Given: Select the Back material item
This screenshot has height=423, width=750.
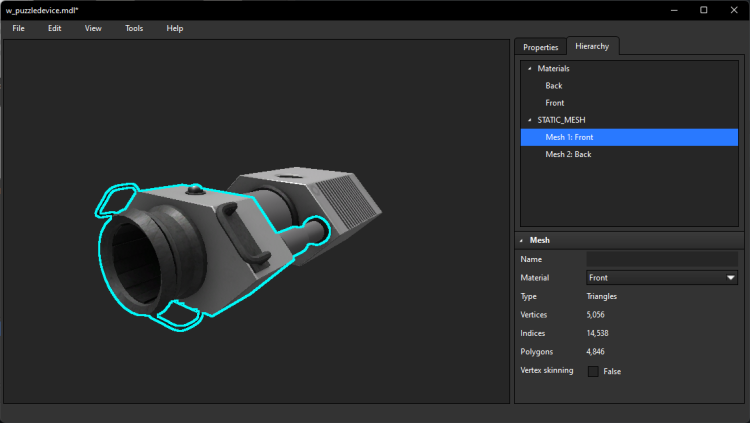Looking at the screenshot, I should (553, 86).
